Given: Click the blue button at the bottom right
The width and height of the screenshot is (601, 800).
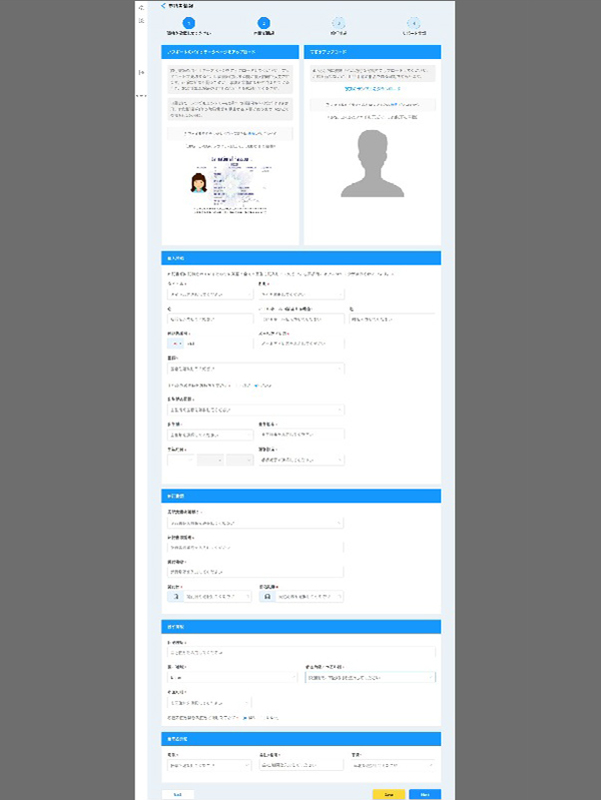Looking at the screenshot, I should [425, 794].
